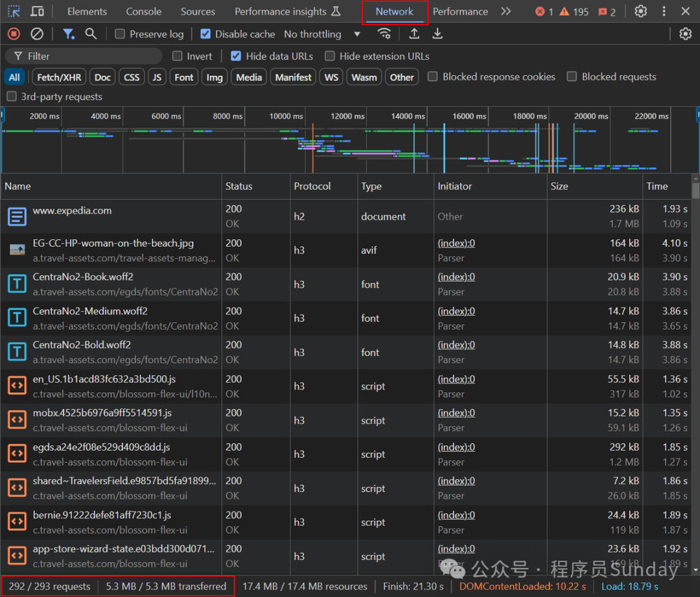Image resolution: width=700 pixels, height=597 pixels.
Task: Filter by Other type
Action: 402,77
